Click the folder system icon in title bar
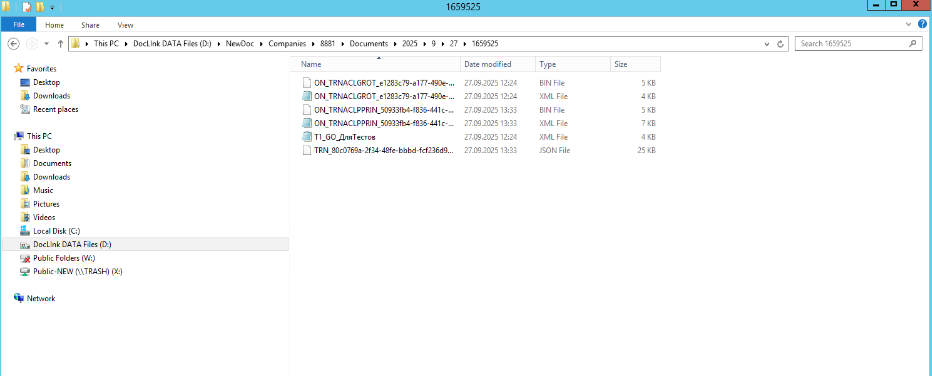Viewport: 932px width, 376px height. click(6, 7)
